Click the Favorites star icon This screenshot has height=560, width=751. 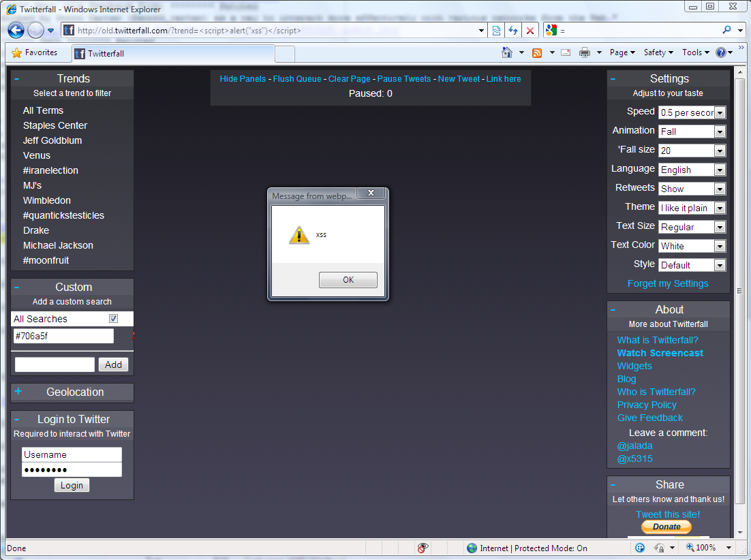coord(17,52)
